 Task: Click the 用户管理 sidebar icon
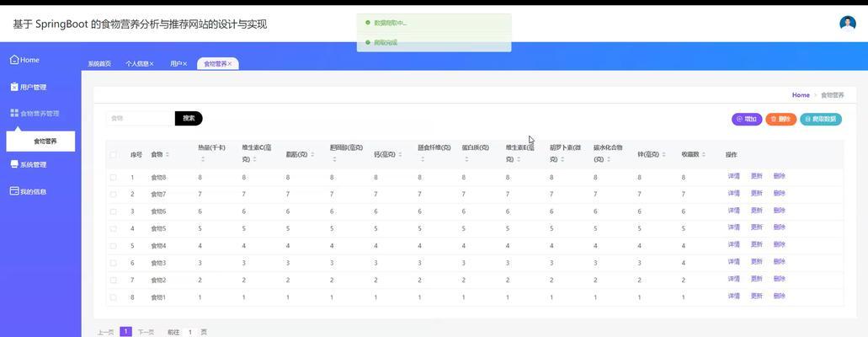pyautogui.click(x=14, y=87)
